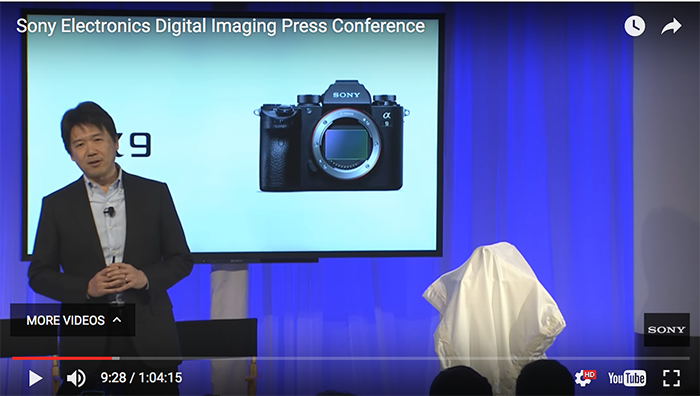The image size is (700, 396).
Task: Open Share options using the arrow icon
Action: pos(671,26)
